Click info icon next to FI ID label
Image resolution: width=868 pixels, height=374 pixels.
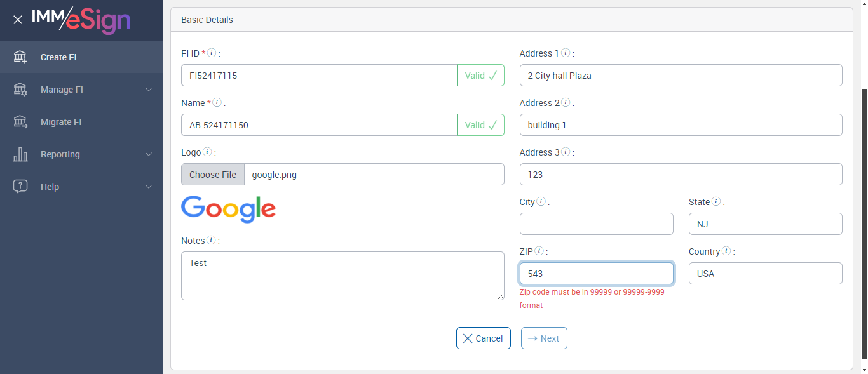[x=212, y=53]
